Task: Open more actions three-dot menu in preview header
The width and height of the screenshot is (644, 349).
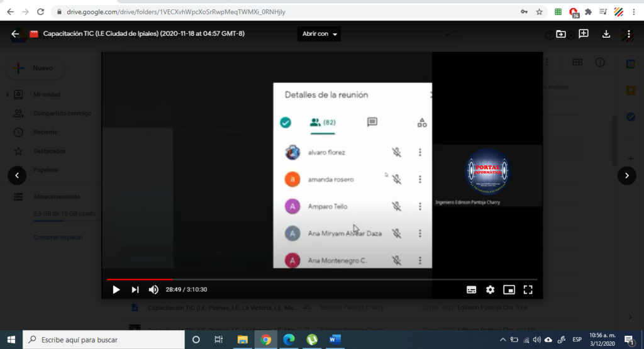Action: (628, 34)
